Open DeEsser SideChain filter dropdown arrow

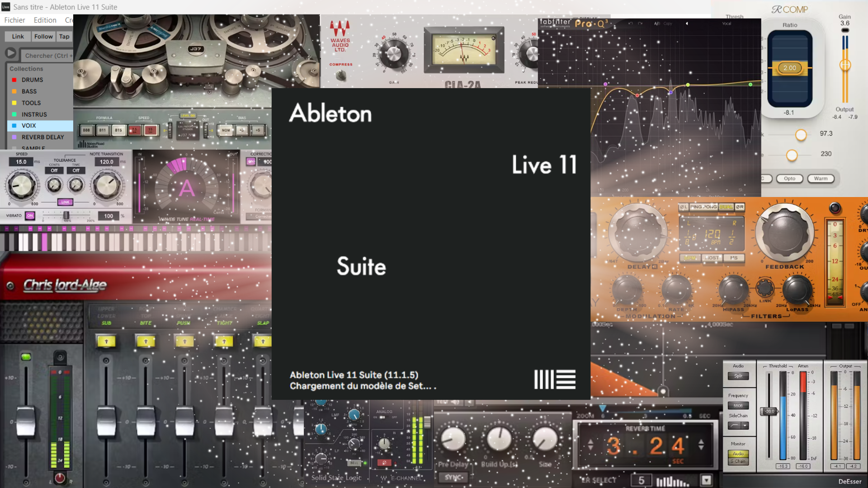[745, 426]
